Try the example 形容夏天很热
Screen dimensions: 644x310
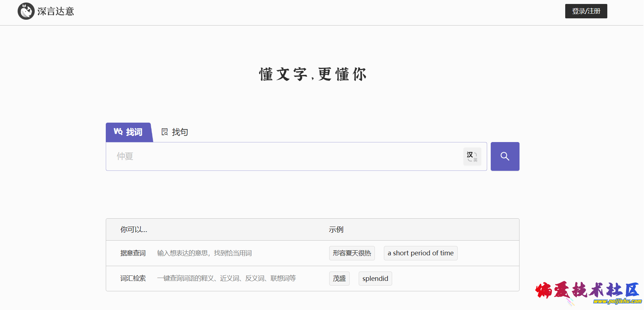pos(352,253)
